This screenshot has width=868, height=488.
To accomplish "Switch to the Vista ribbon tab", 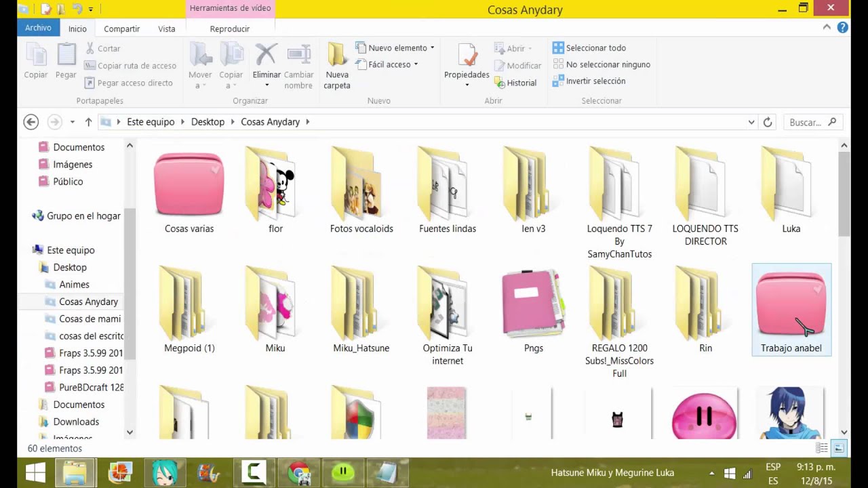I will click(x=167, y=28).
